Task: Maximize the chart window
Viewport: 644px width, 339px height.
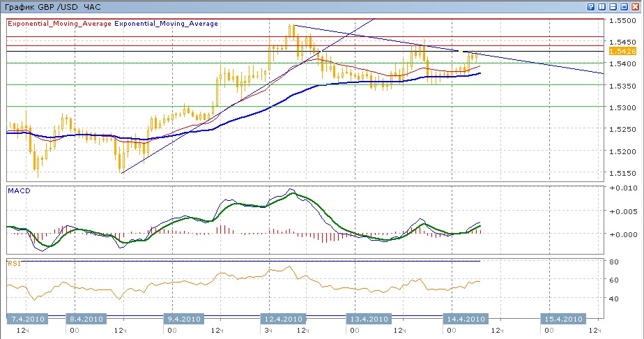Action: pyautogui.click(x=625, y=6)
